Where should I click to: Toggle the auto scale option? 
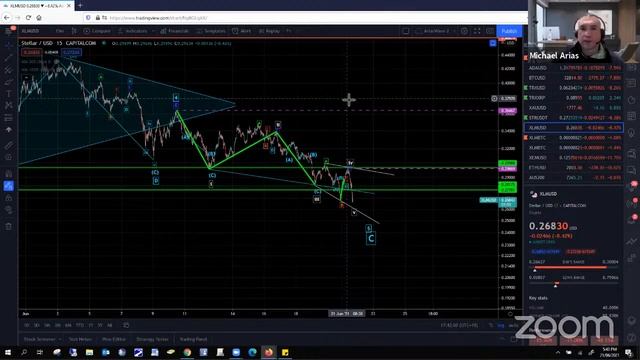tap(513, 325)
